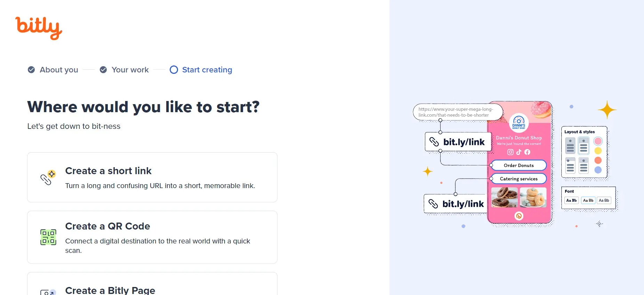Pick the pink color swatch in Layout & styles
Image resolution: width=644 pixels, height=295 pixels.
(598, 141)
